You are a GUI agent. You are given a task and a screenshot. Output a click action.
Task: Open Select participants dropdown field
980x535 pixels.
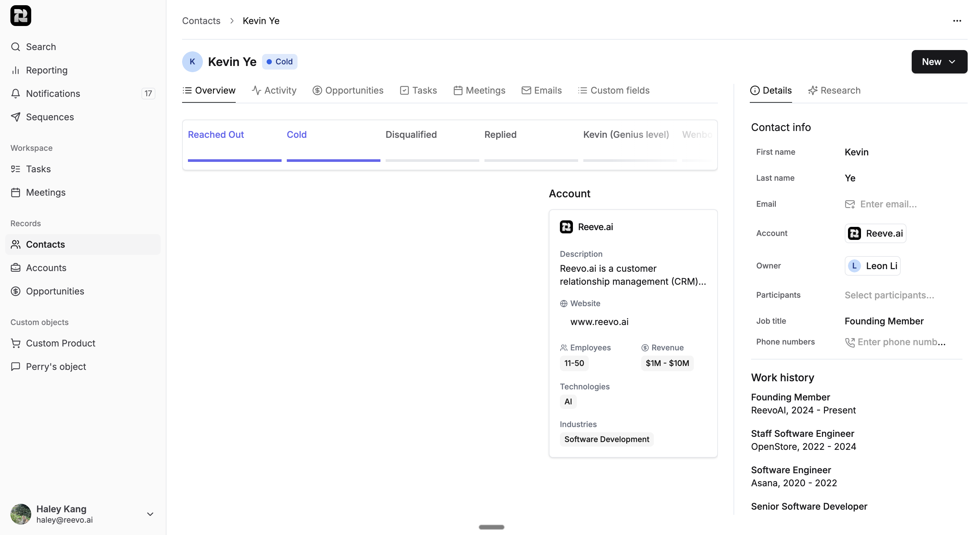(889, 295)
